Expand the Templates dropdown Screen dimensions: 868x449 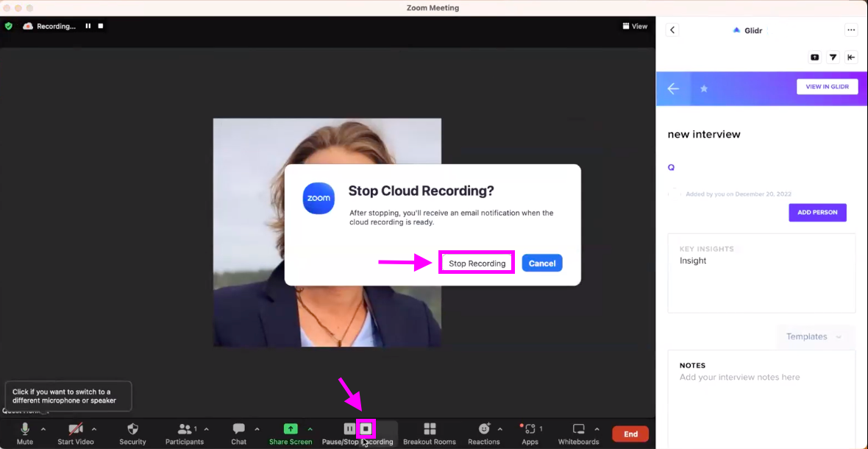[x=814, y=336]
